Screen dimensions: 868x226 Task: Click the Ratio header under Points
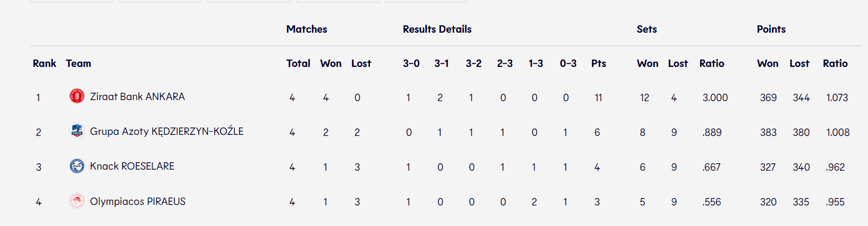pyautogui.click(x=835, y=64)
